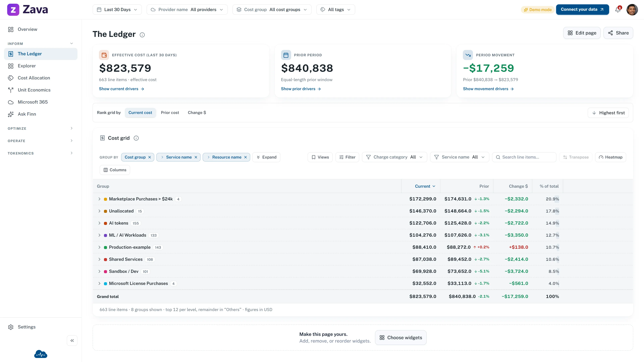Viewport: 644px width, 362px height.
Task: Click Choose widgets button
Action: click(x=400, y=338)
